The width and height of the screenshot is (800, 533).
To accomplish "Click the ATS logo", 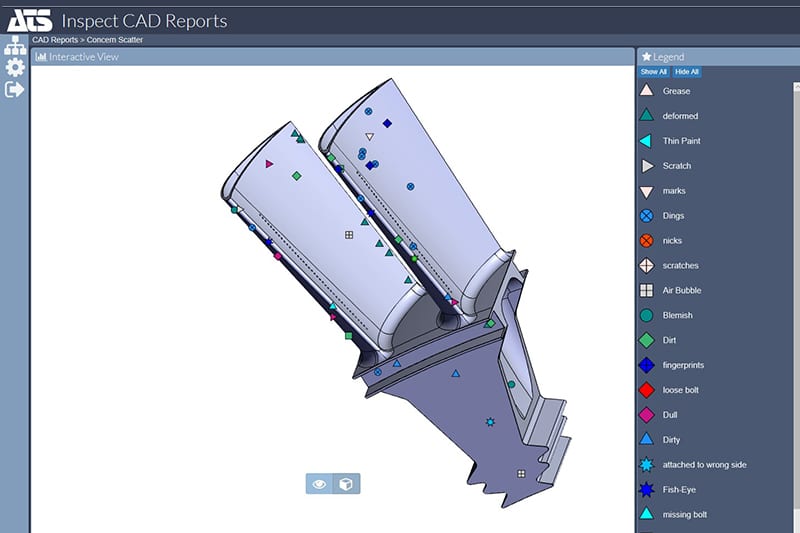I will [29, 21].
